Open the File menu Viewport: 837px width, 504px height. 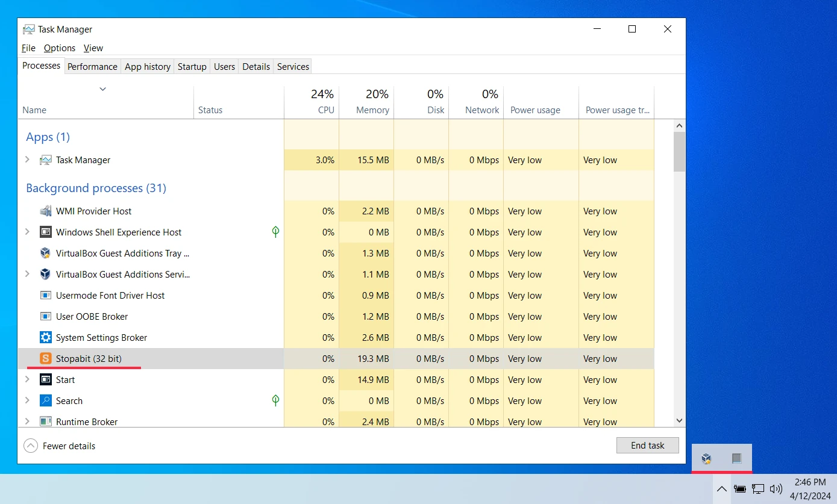tap(28, 48)
